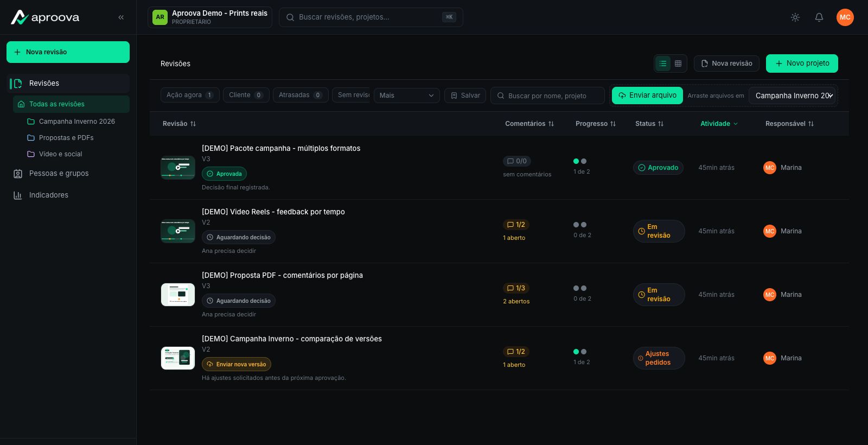Click the green Nova revisão sidebar button
The height and width of the screenshot is (445, 868).
(x=68, y=52)
